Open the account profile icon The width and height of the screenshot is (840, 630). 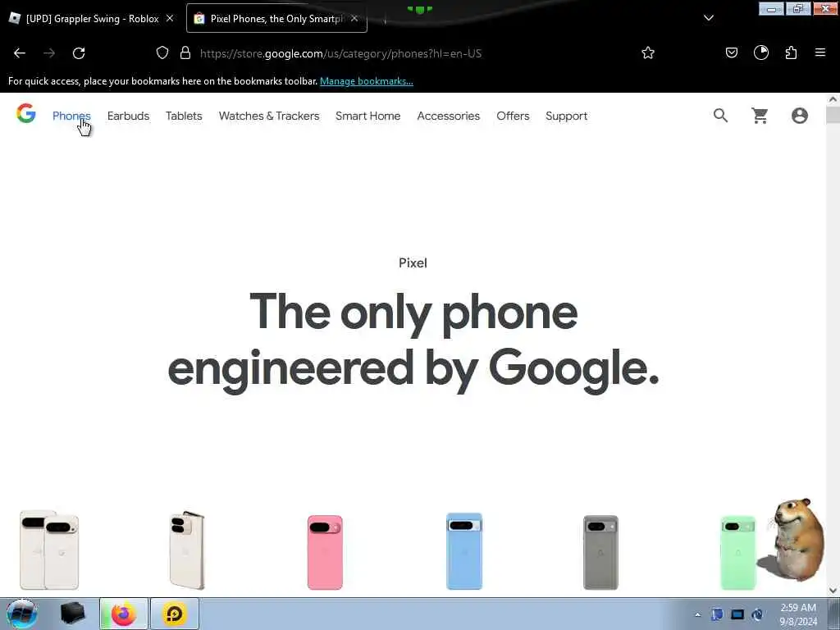(799, 116)
